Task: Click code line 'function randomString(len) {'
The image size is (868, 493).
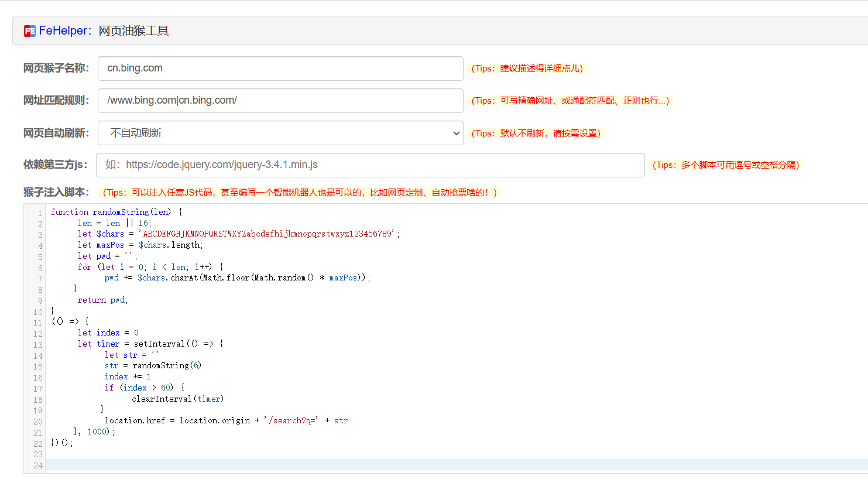Action: pyautogui.click(x=116, y=212)
